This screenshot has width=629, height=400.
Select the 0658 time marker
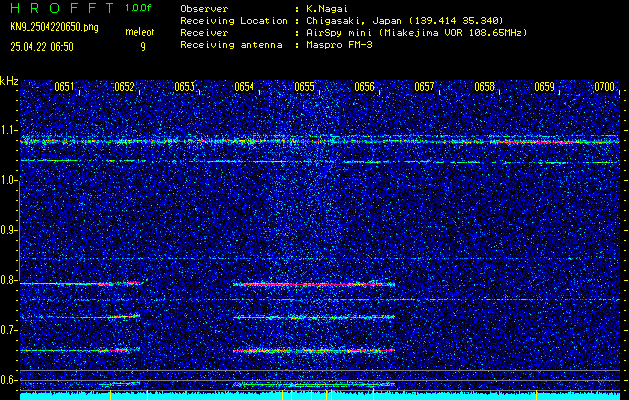(484, 87)
